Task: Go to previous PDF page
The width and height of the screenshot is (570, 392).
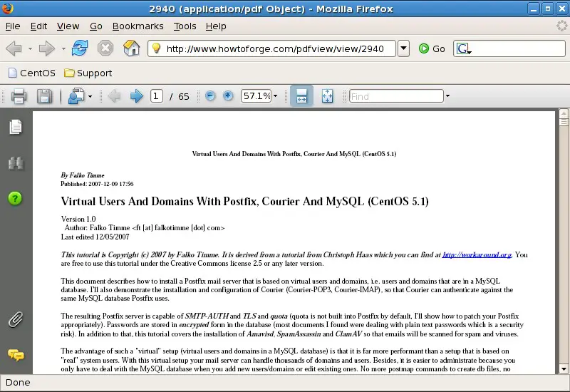Action: pyautogui.click(x=114, y=96)
